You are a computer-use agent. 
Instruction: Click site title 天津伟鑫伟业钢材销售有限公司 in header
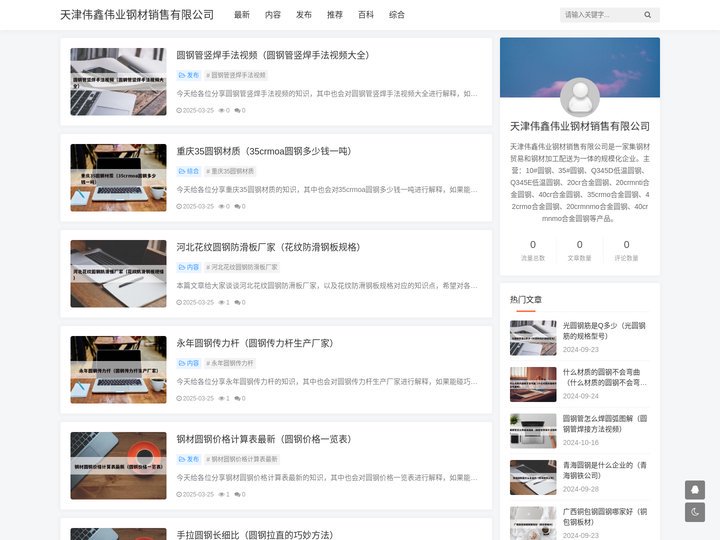(137, 15)
